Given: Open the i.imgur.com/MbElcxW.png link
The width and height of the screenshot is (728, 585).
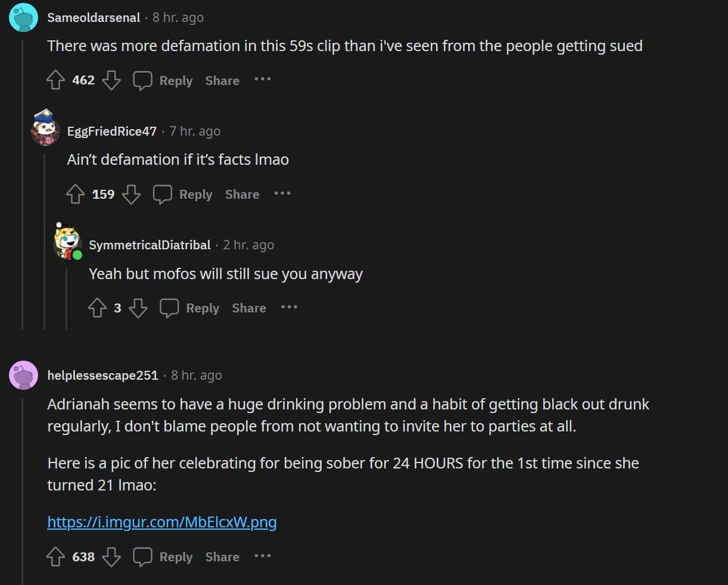Looking at the screenshot, I should tap(161, 521).
